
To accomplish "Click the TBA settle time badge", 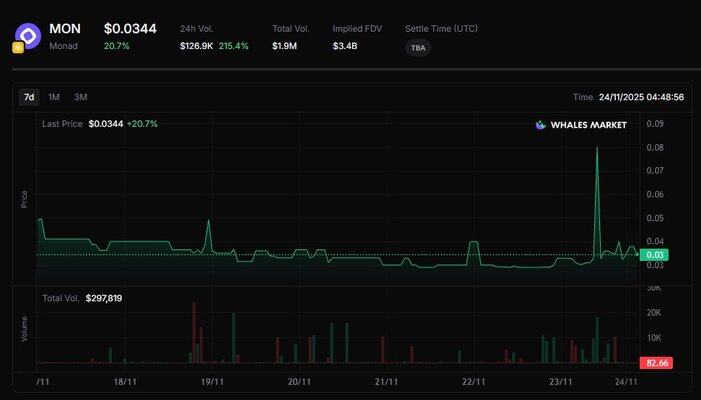I will point(418,47).
